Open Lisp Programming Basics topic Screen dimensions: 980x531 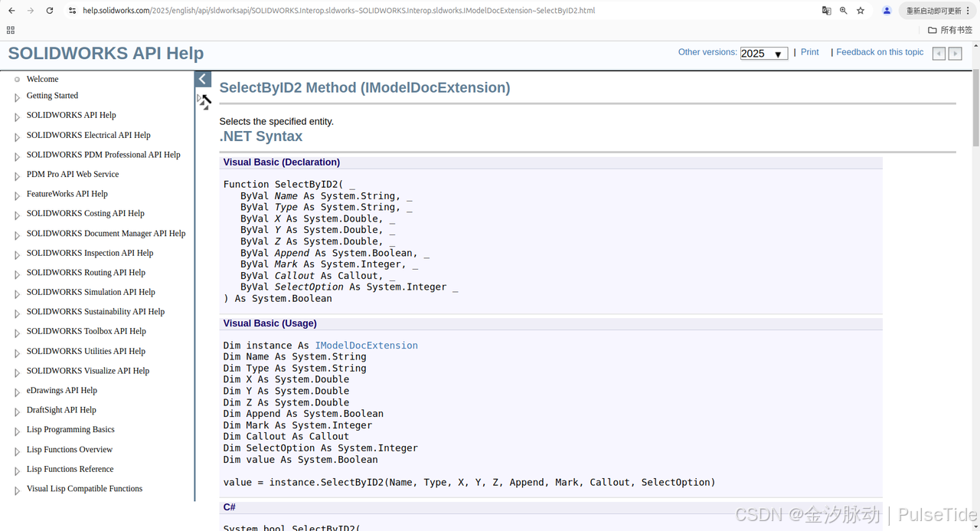70,430
